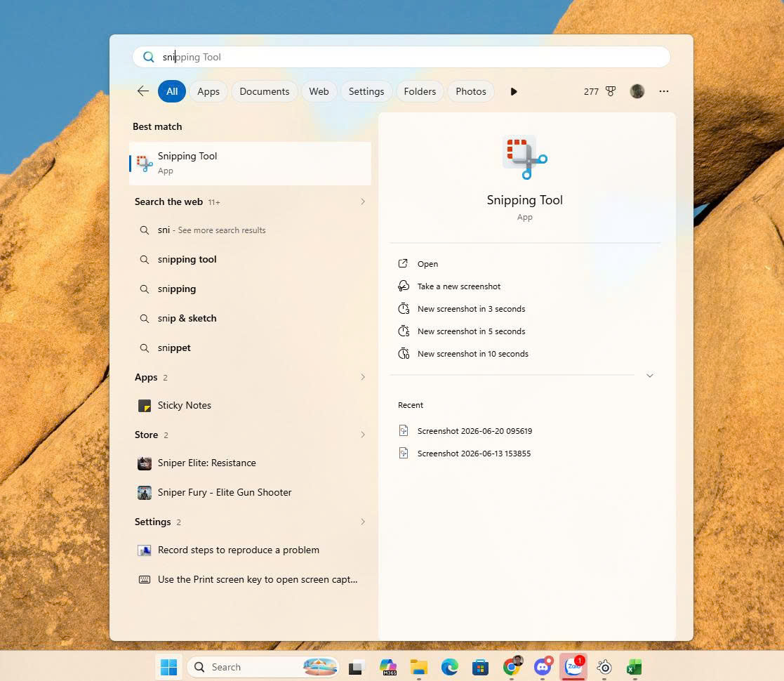Open Microsoft Store from the taskbar
Image resolution: width=784 pixels, height=681 pixels.
tap(480, 667)
